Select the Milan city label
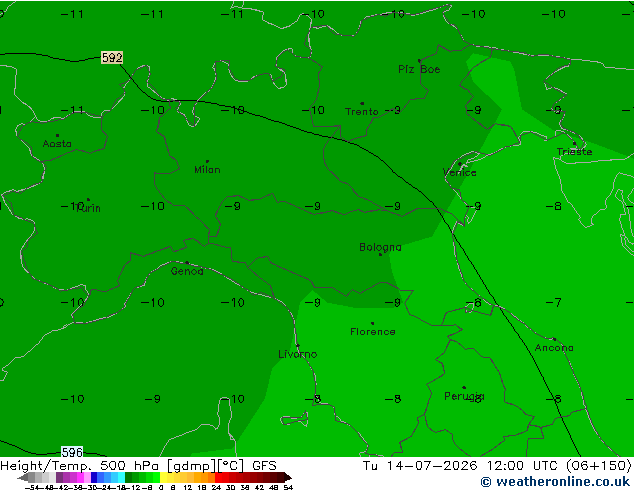Screen dimensions: 634x490 [x=207, y=169]
